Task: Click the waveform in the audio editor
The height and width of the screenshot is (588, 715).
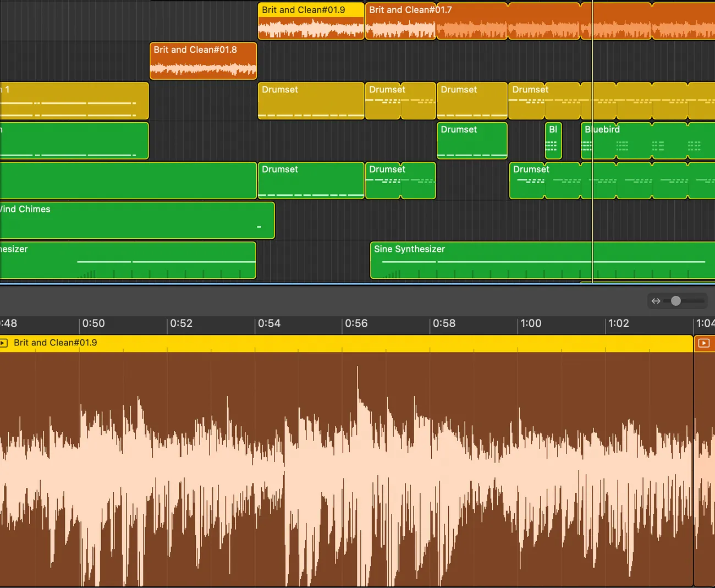Action: [x=346, y=469]
